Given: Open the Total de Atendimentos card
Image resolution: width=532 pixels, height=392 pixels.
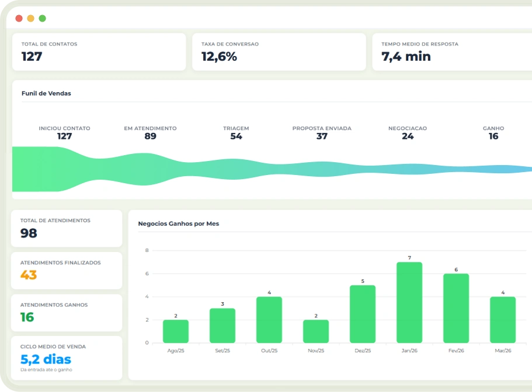Looking at the screenshot, I should (x=67, y=229).
